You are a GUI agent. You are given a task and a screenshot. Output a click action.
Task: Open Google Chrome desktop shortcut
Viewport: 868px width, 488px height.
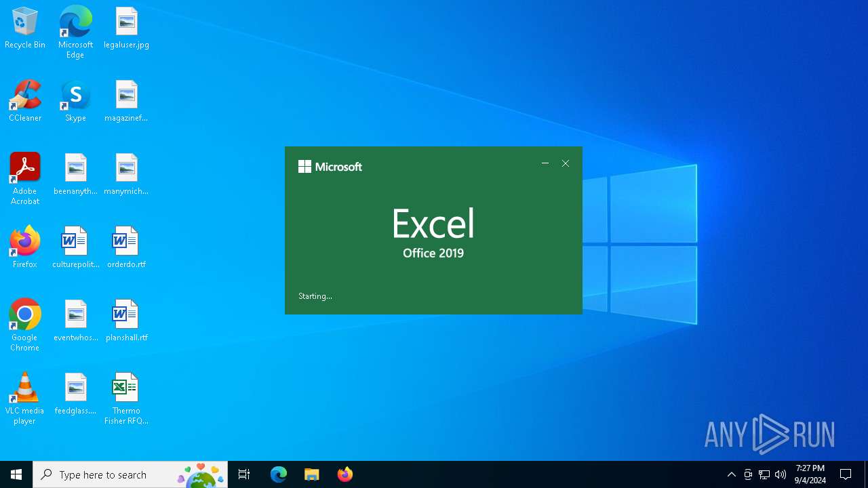click(x=25, y=325)
